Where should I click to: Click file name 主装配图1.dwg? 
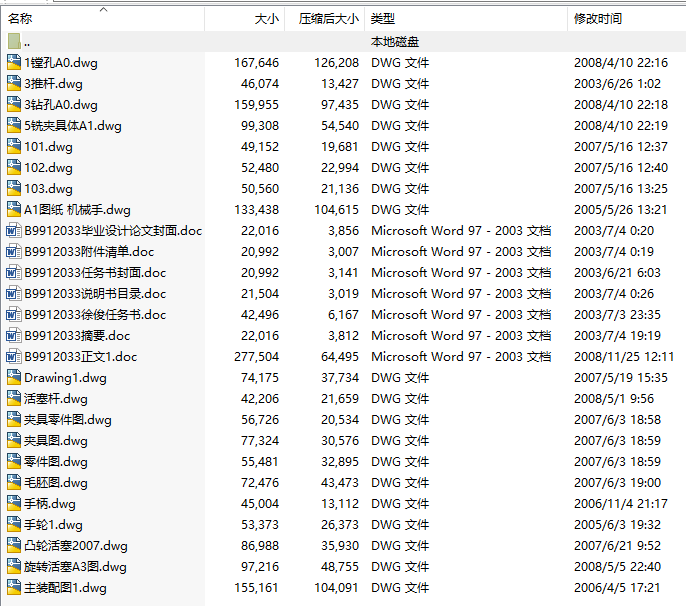point(65,588)
